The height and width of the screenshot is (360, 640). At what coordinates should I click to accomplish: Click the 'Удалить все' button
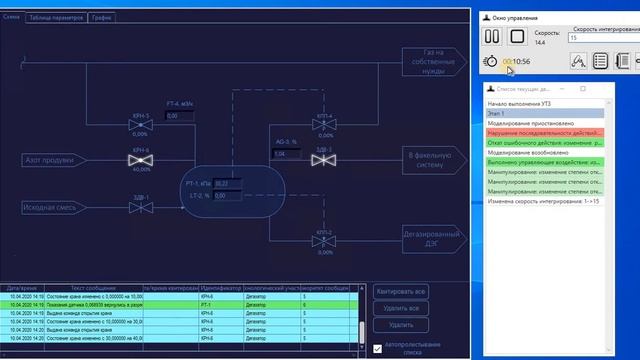tap(401, 309)
